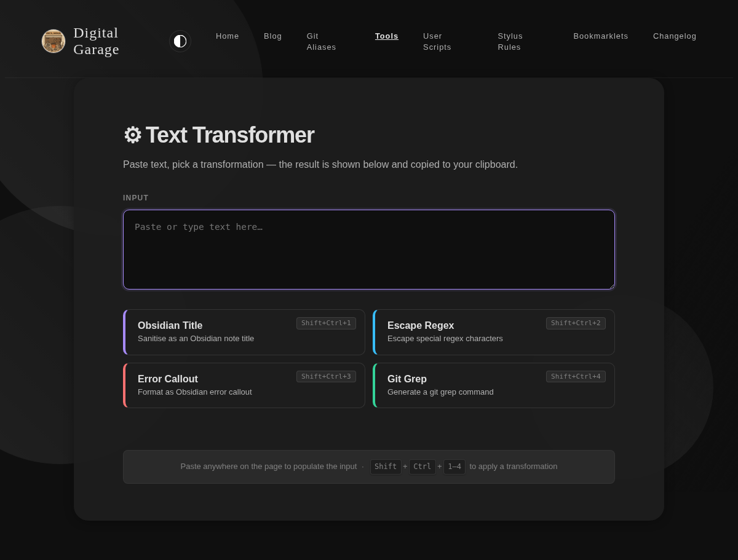Click the Digital Garage site title

pos(97,41)
